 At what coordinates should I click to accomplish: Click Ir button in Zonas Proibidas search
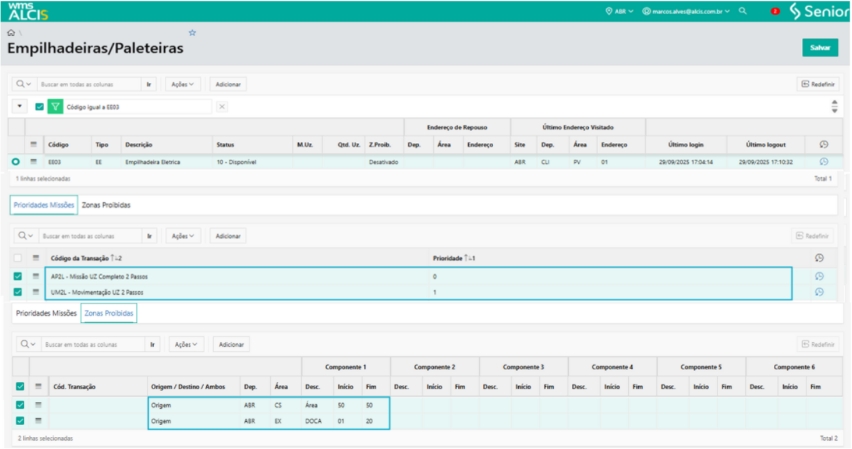point(153,344)
